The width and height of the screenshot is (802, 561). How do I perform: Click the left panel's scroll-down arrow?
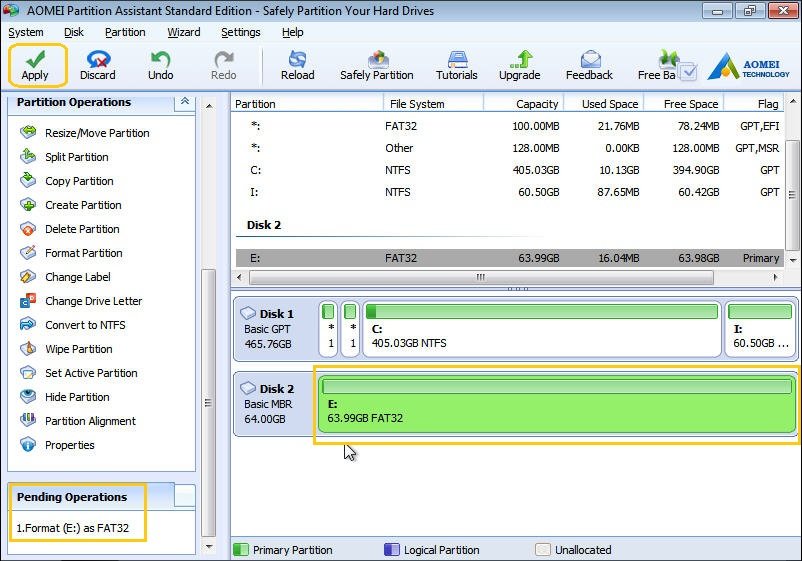point(209,547)
